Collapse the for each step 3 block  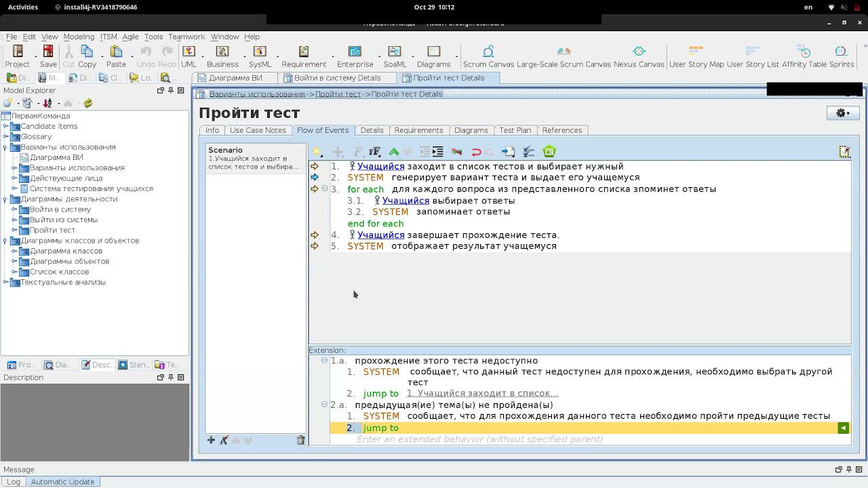(x=324, y=189)
